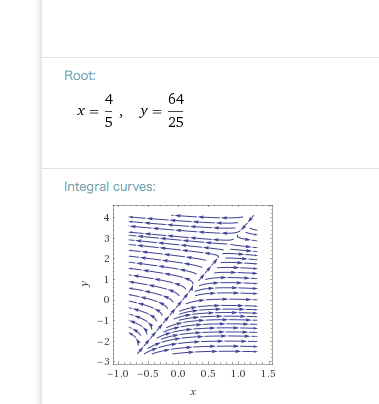Click the "Root:" section heading
Viewport: 379px width, 404px height.
[x=80, y=76]
